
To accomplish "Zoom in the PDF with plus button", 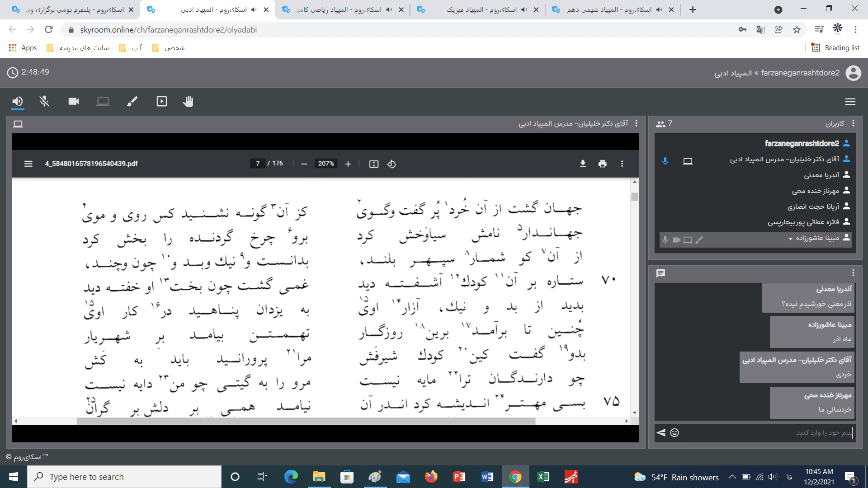I will pyautogui.click(x=348, y=164).
